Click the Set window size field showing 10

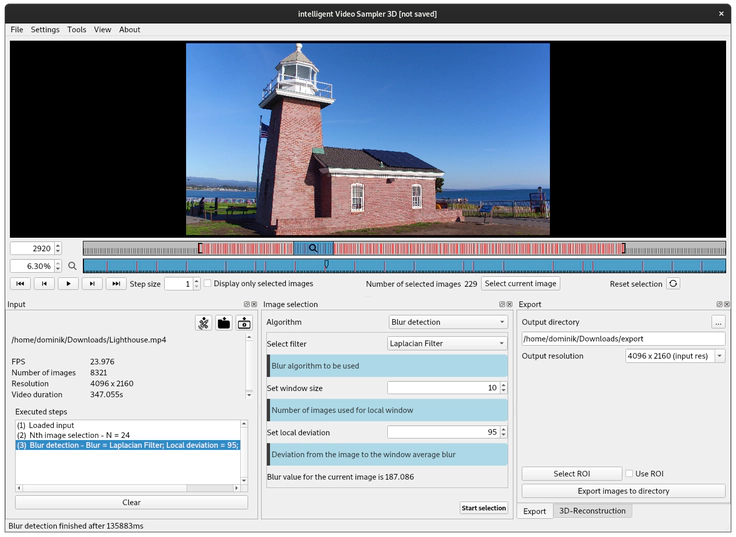pyautogui.click(x=444, y=388)
